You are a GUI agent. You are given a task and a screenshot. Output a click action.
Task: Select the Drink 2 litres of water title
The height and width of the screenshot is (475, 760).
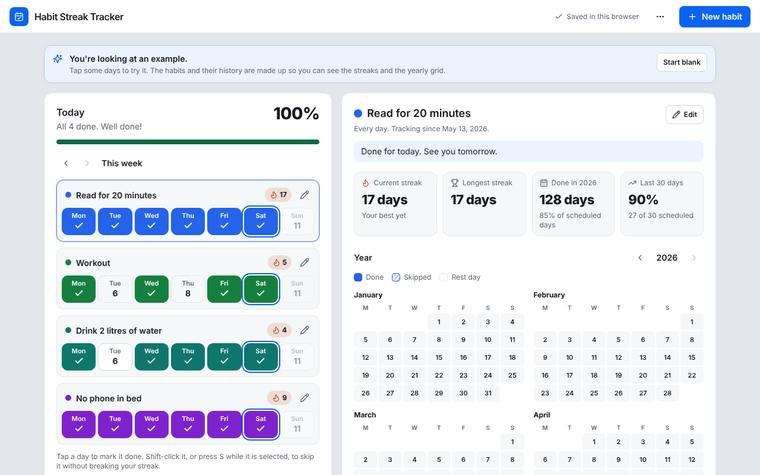(x=119, y=331)
